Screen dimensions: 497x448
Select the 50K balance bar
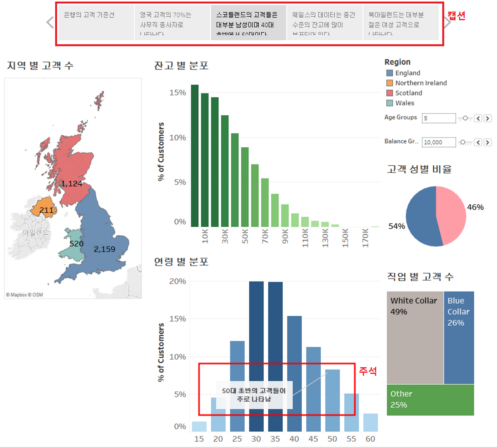click(245, 187)
